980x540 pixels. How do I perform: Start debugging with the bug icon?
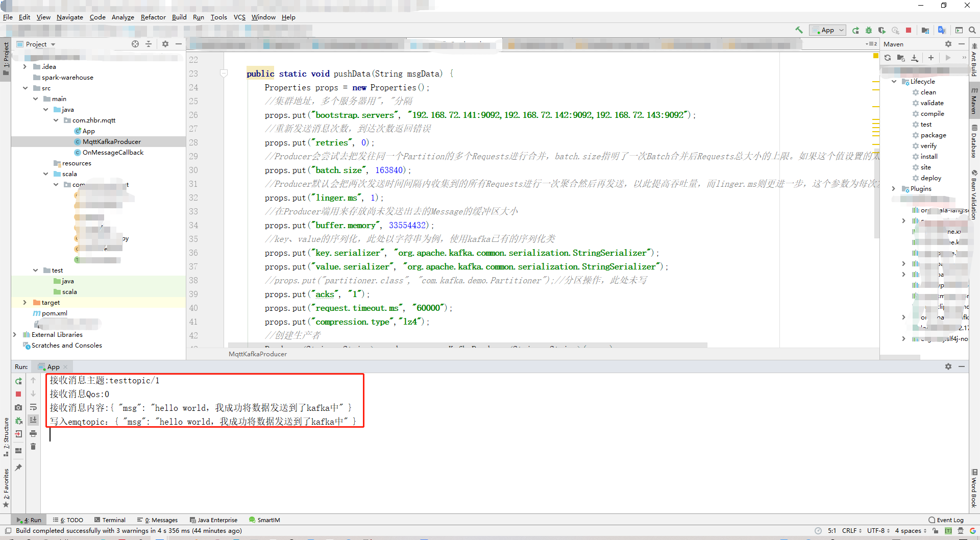[868, 30]
